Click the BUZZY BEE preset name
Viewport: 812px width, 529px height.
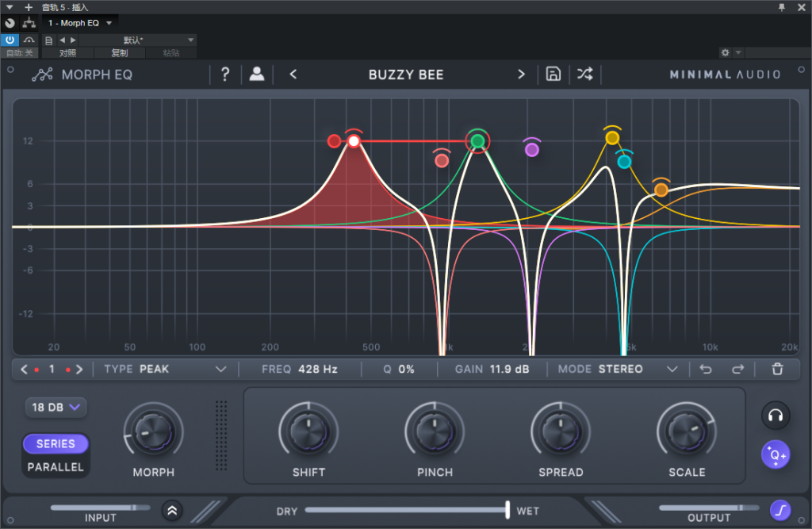[x=406, y=75]
